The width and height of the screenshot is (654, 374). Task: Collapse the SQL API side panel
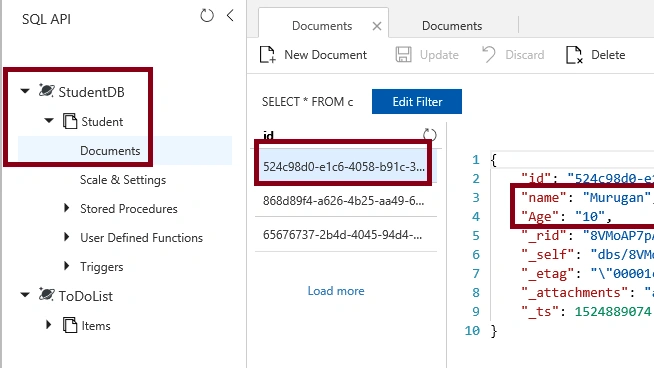coord(230,15)
